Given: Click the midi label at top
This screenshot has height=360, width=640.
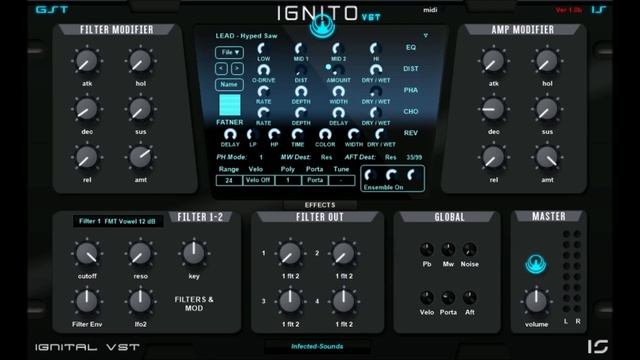Looking at the screenshot, I should pos(430,10).
